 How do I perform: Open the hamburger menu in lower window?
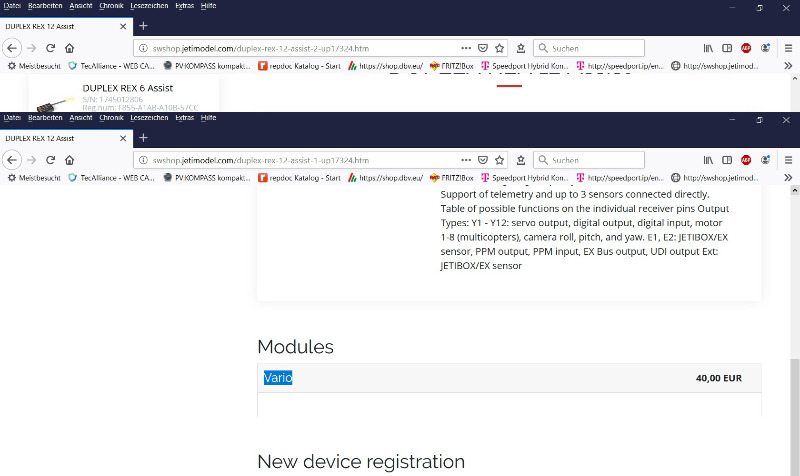[788, 160]
